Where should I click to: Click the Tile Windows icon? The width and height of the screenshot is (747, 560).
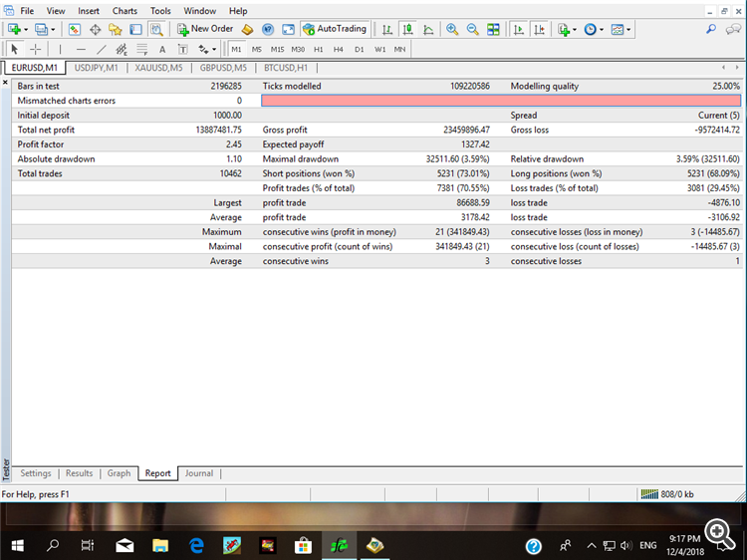493,30
